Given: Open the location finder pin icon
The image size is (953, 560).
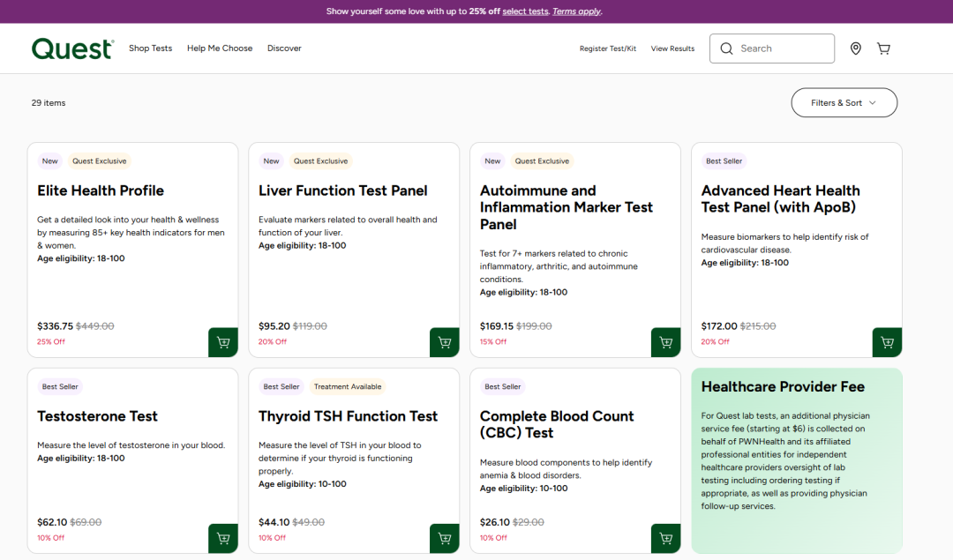Looking at the screenshot, I should [x=855, y=49].
